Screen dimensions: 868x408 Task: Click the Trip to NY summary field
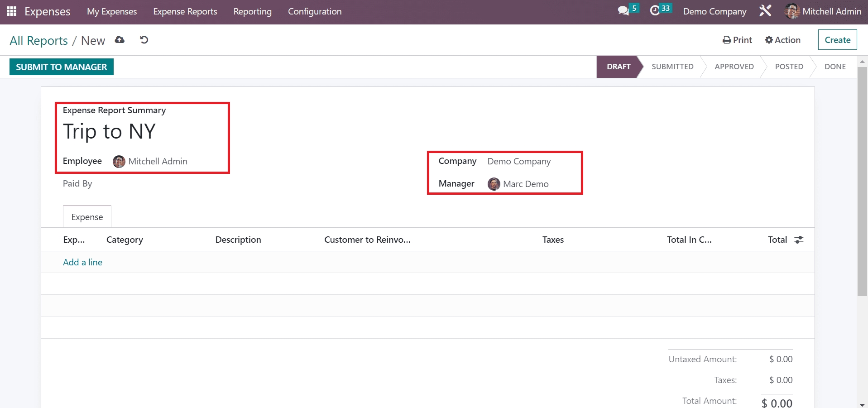pyautogui.click(x=109, y=132)
